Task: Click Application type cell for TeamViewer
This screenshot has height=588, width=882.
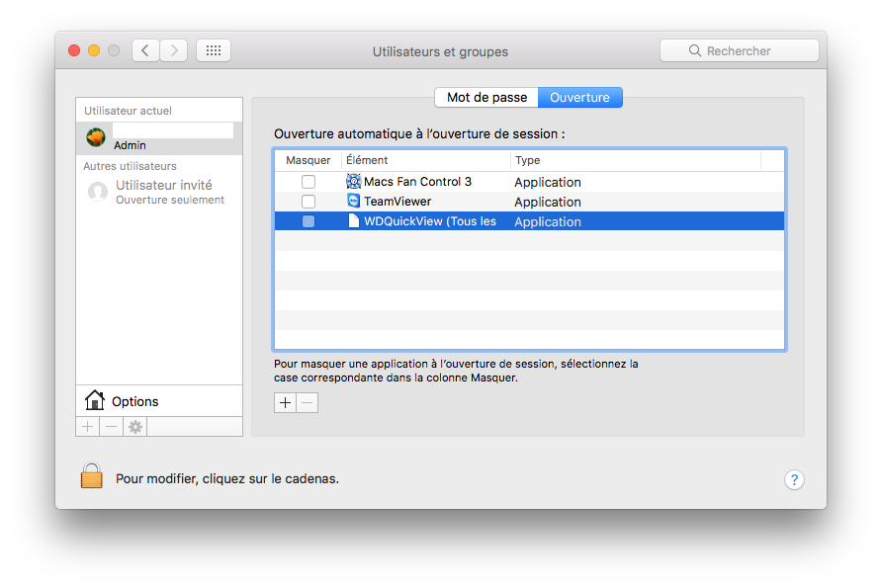Action: [x=548, y=202]
